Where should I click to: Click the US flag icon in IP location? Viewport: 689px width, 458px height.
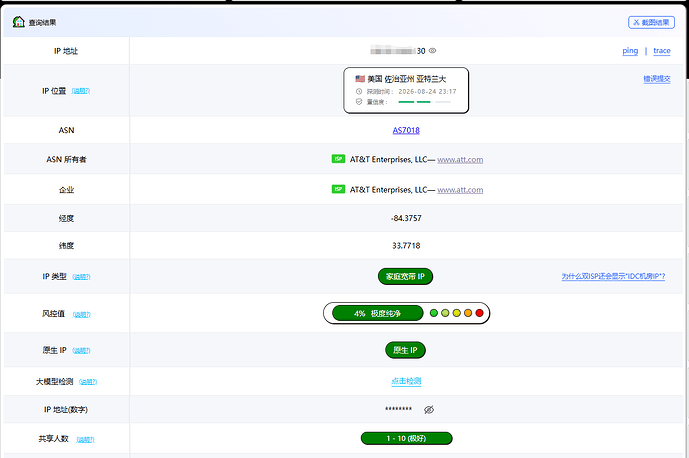[360, 79]
